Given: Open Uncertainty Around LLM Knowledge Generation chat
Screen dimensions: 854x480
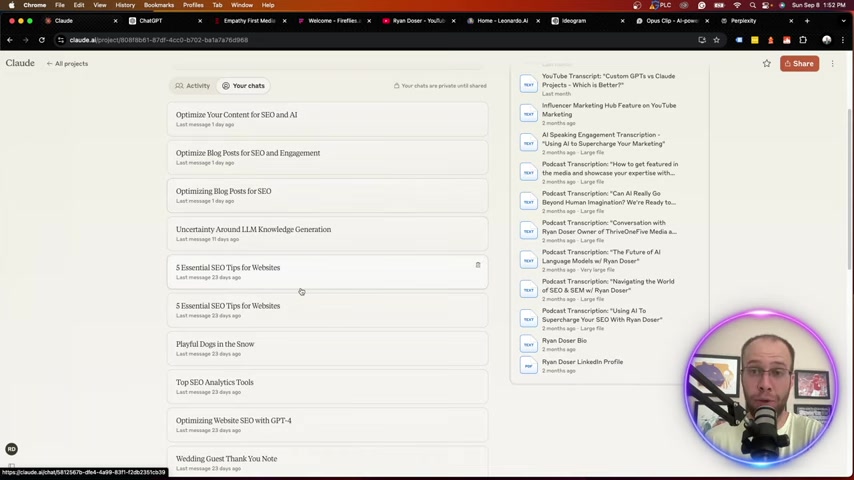Looking at the screenshot, I should click(327, 234).
